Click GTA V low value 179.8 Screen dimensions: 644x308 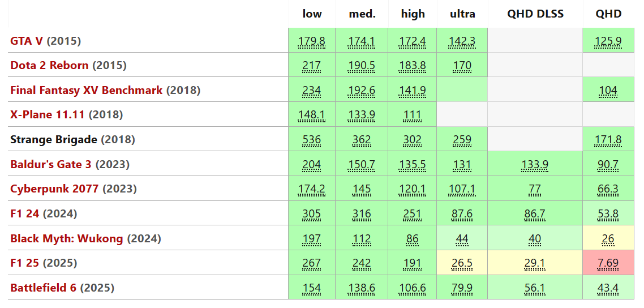click(x=312, y=41)
